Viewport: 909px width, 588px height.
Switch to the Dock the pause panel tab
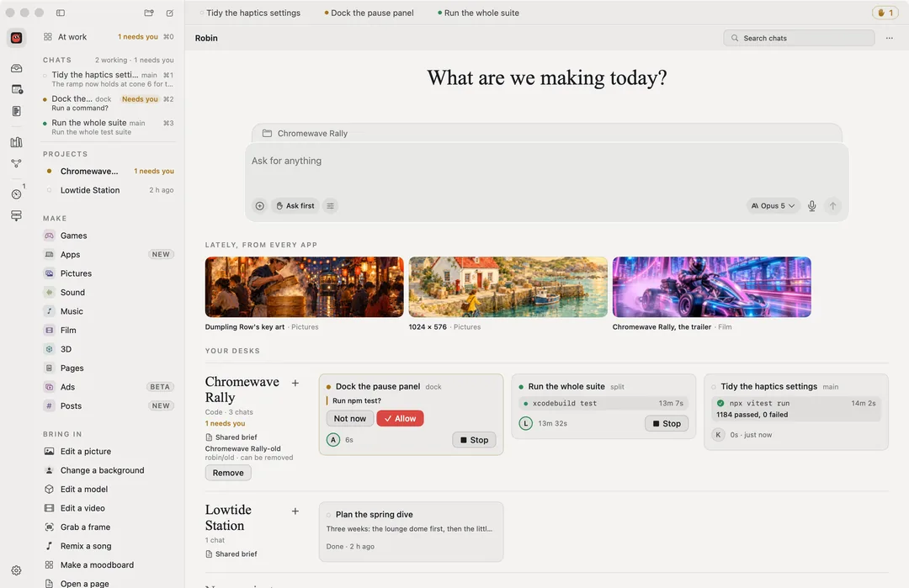(x=369, y=13)
